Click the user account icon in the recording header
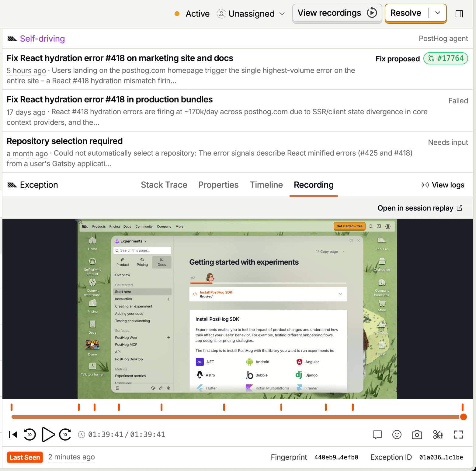 [388, 226]
